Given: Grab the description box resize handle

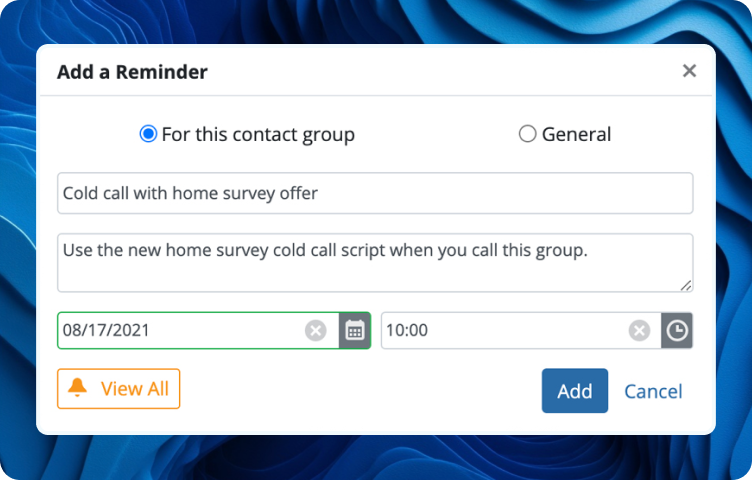Looking at the screenshot, I should tap(686, 286).
